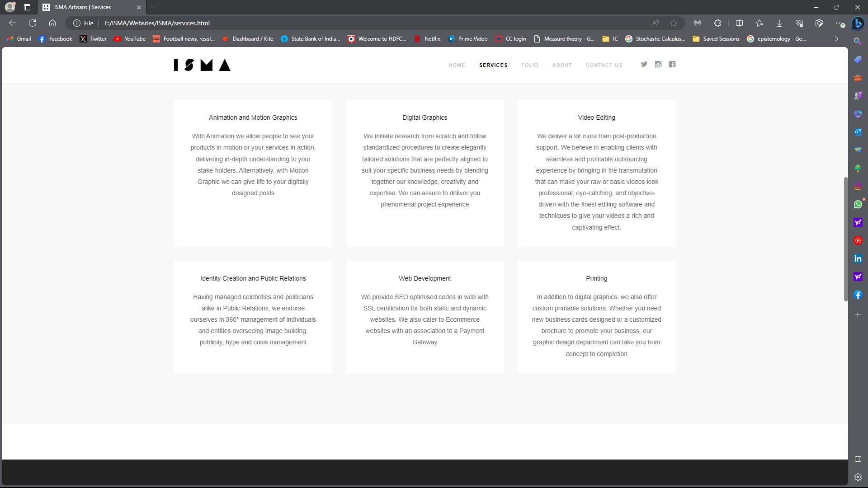Toggle split screen view in toolbar

click(739, 23)
